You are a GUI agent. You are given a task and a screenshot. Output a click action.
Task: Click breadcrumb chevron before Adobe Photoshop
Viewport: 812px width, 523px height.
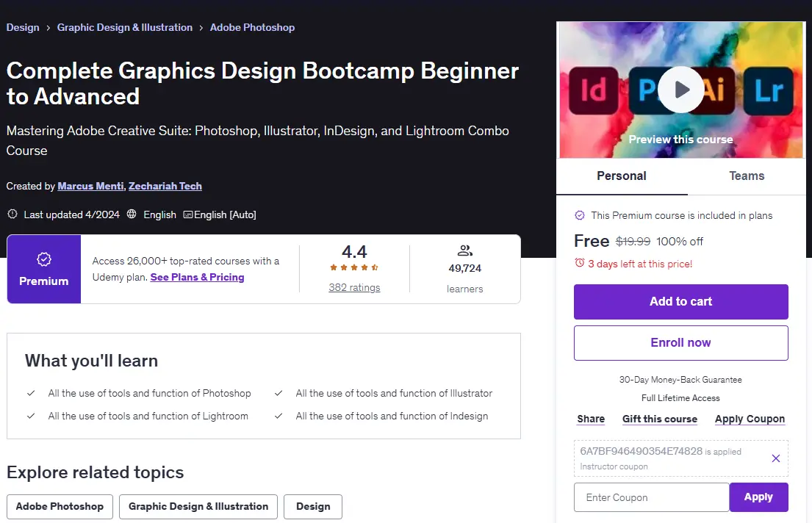201,28
